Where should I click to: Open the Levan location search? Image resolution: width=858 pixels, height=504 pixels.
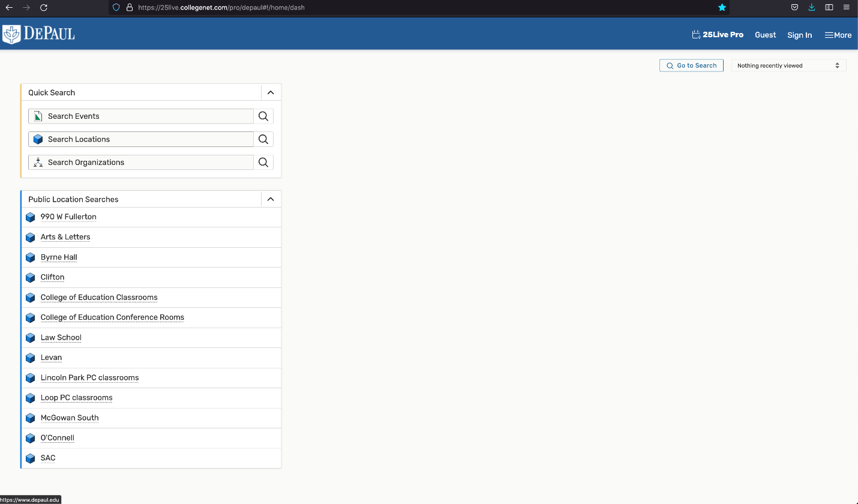point(51,358)
